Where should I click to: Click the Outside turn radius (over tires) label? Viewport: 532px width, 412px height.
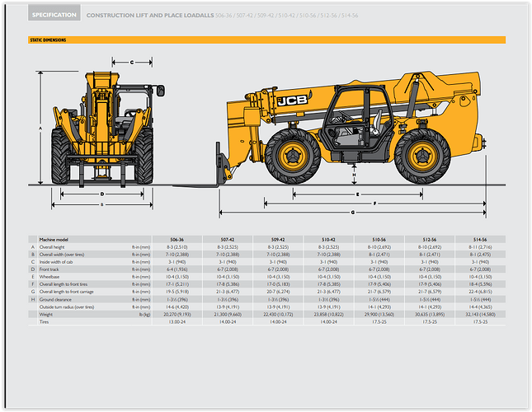point(67,307)
